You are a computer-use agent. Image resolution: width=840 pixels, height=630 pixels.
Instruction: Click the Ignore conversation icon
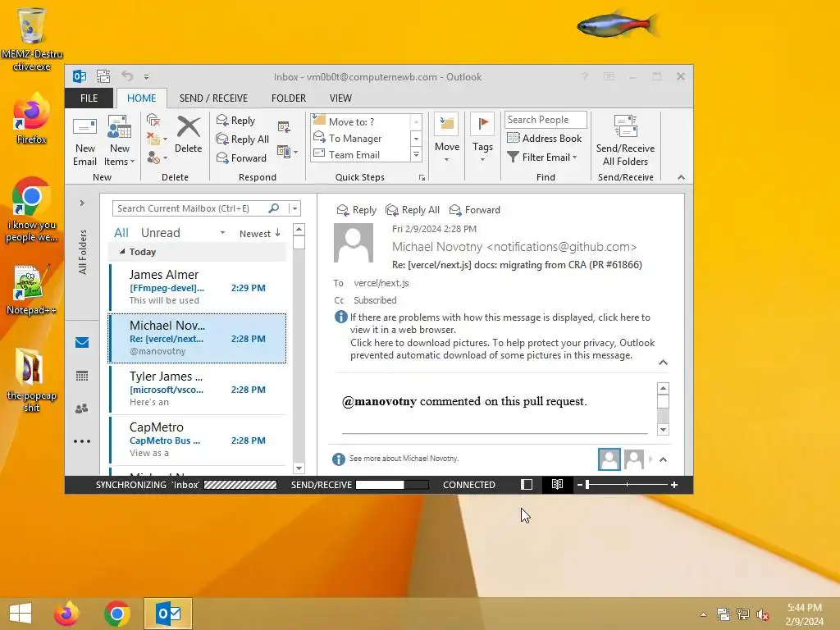pos(153,121)
